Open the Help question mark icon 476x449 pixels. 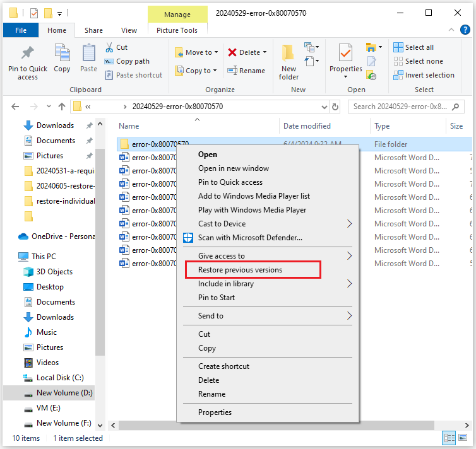click(x=465, y=30)
